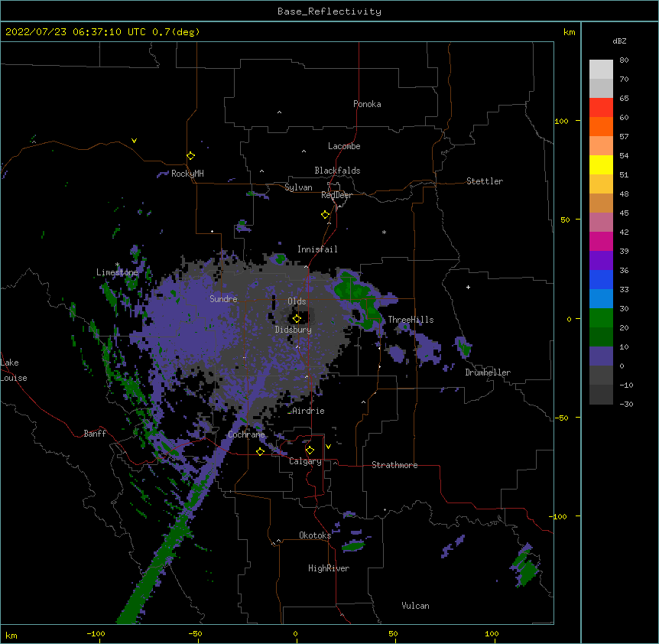The width and height of the screenshot is (659, 644).
Task: Click the Innisfail city label
Action: [x=317, y=249]
